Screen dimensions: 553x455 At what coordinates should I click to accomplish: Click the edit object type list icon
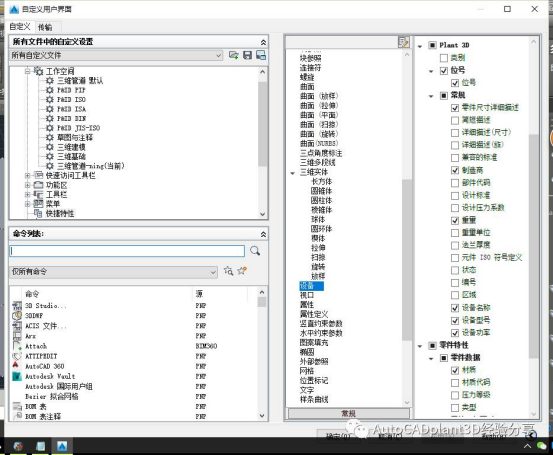click(x=403, y=42)
